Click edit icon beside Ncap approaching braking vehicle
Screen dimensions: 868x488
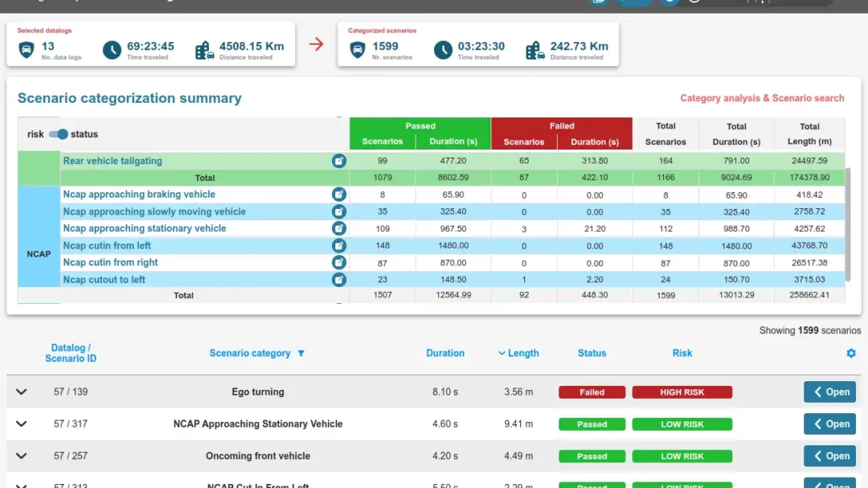[x=339, y=195]
